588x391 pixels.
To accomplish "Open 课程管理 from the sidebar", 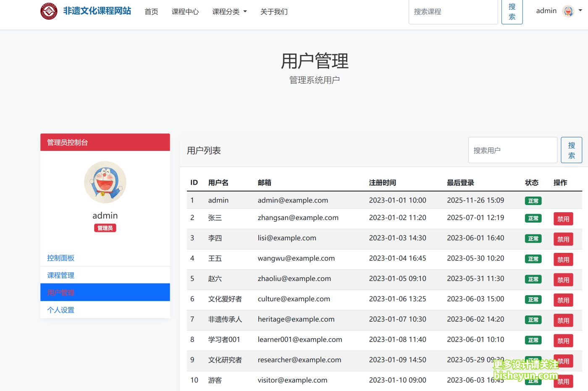I will pos(60,275).
